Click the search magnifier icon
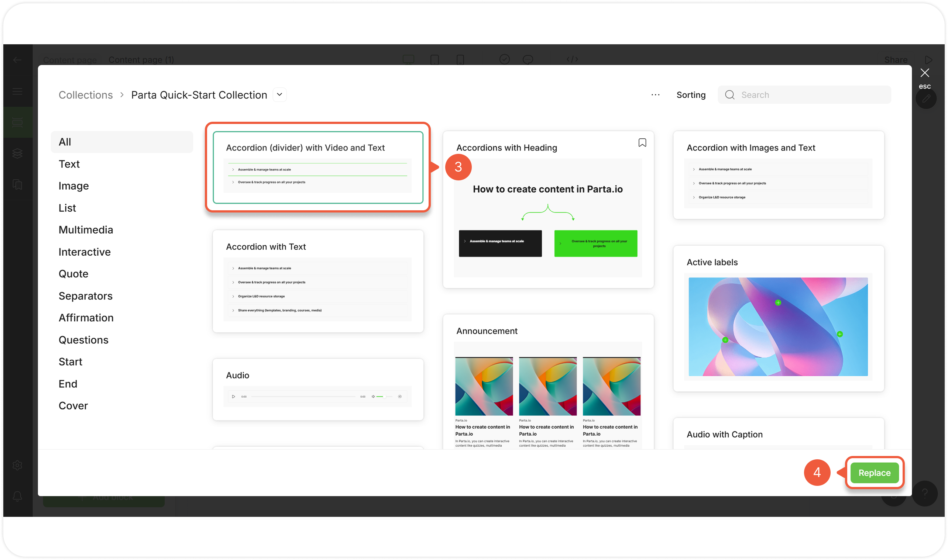The height and width of the screenshot is (560, 948). (730, 95)
